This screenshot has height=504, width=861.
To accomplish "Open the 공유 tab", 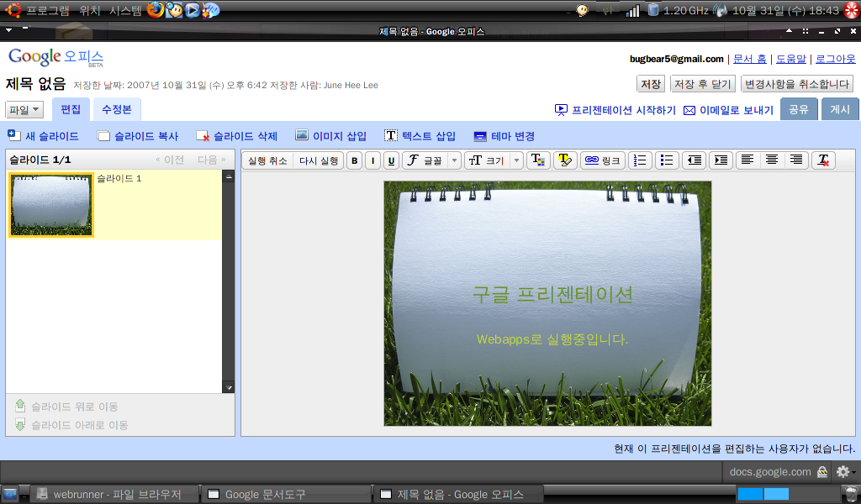I will point(799,109).
